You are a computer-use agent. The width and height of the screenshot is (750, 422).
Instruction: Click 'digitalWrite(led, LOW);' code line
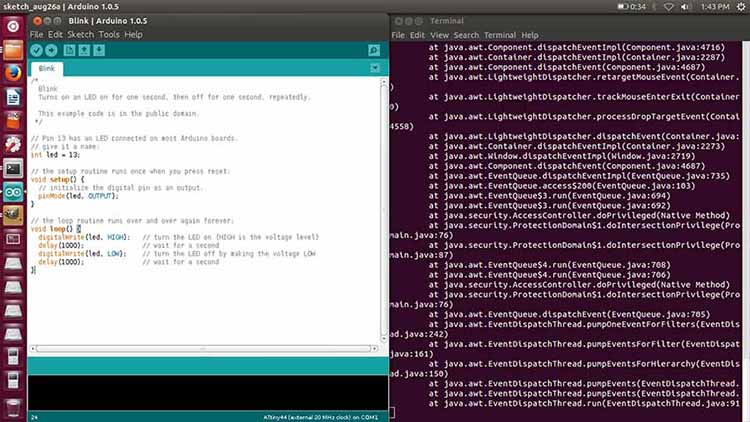click(x=82, y=254)
